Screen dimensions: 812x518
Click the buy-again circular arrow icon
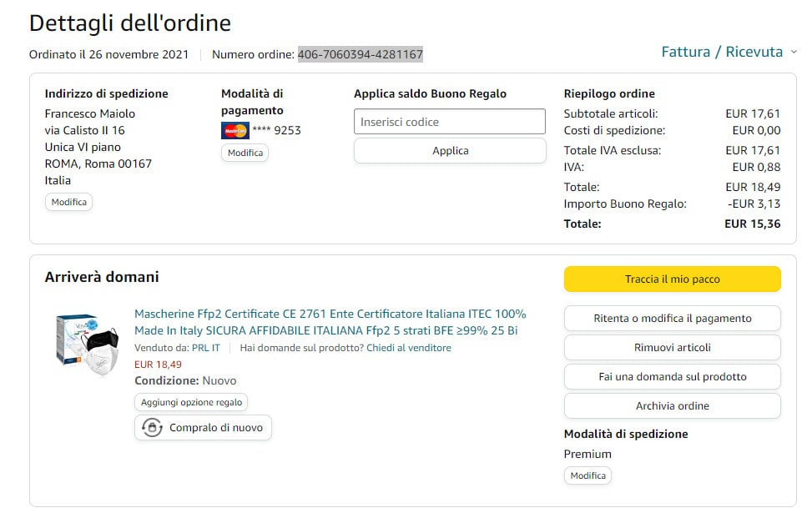153,427
